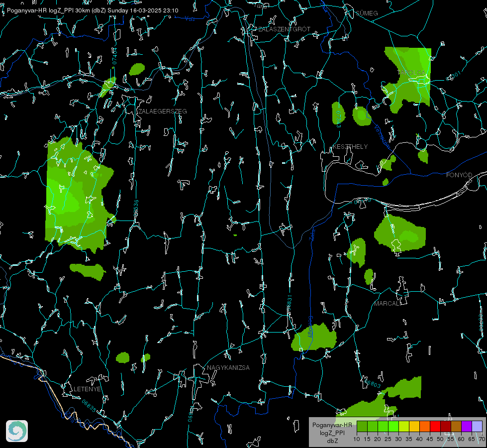Click the road number label 07404
This screenshot has height=448, width=487.
tap(114, 56)
